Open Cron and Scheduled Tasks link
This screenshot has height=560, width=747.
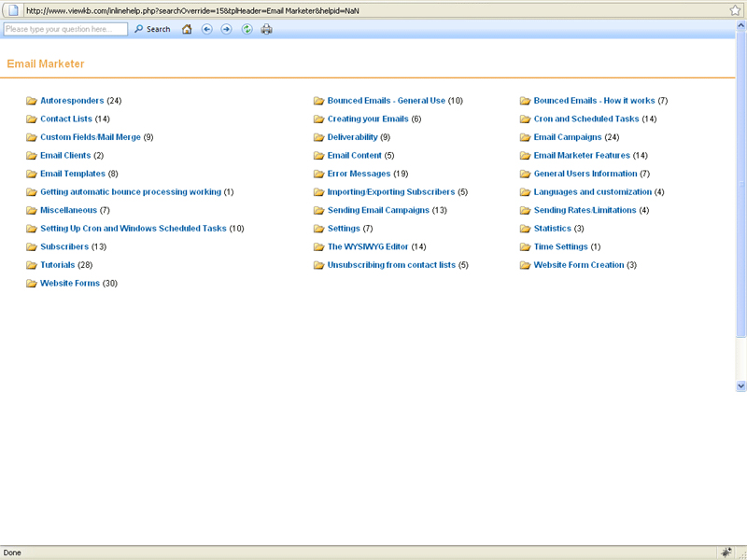(x=586, y=119)
